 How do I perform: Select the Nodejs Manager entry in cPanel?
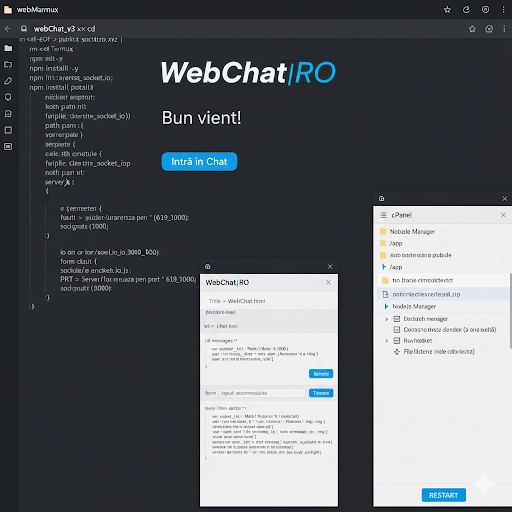443,306
